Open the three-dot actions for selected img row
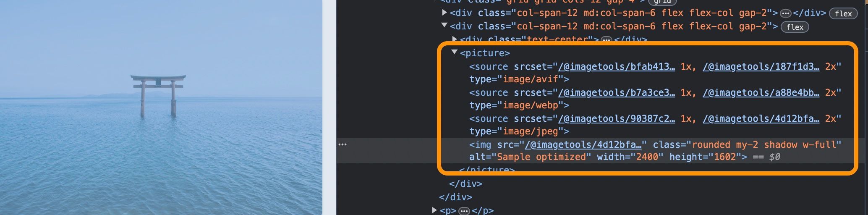Viewport: 868px width, 215px height. 342,144
